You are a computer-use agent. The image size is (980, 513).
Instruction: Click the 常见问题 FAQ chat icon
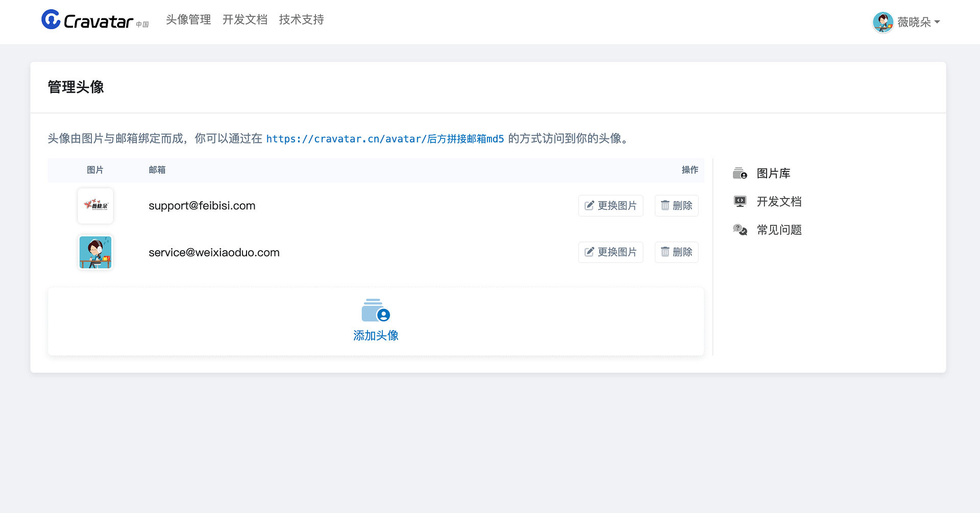pos(740,230)
